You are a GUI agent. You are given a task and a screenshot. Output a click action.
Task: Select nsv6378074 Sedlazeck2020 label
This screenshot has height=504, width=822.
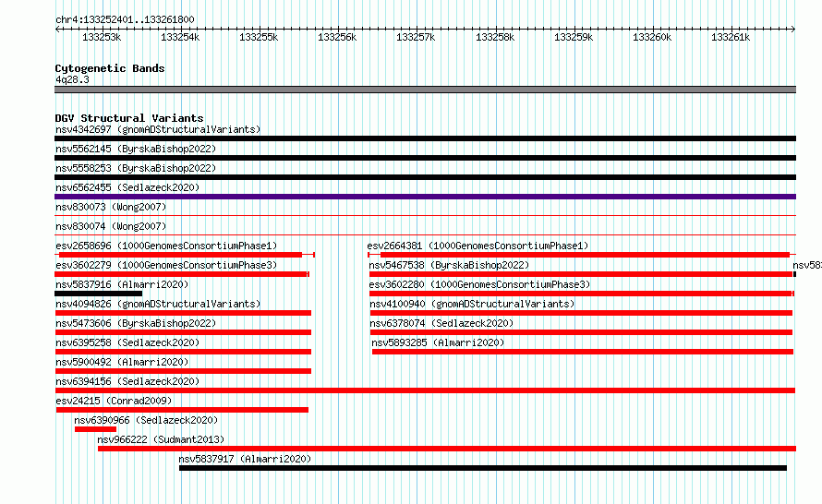pos(441,323)
